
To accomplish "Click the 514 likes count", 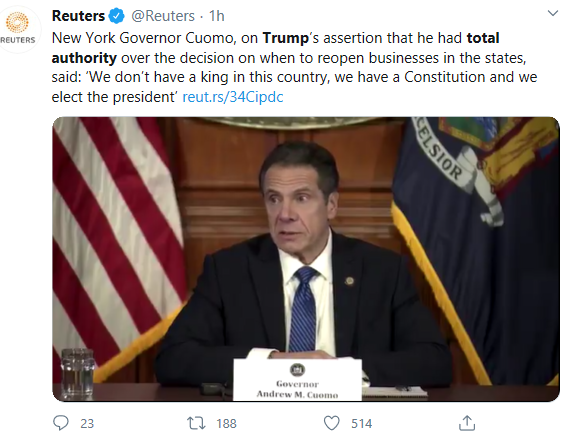I will (x=361, y=423).
